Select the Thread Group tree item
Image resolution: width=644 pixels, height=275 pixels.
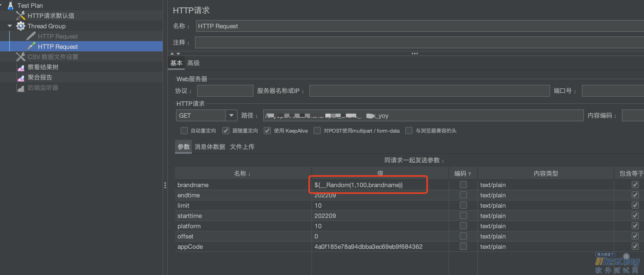tap(47, 26)
